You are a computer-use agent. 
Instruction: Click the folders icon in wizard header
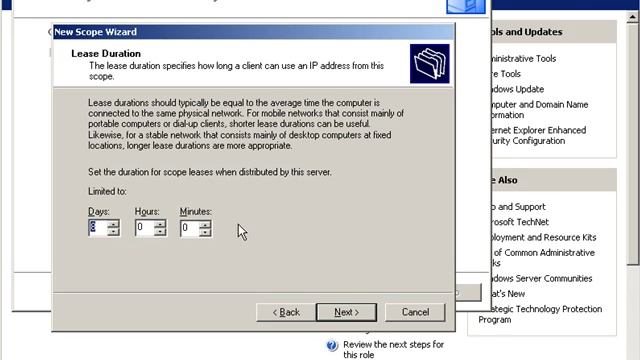(x=429, y=64)
